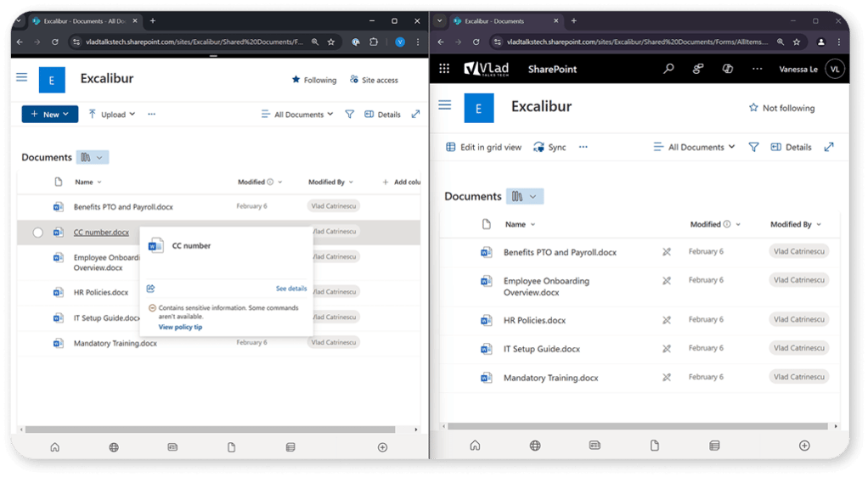Click Edit in grid view
This screenshot has height=477, width=868.
coord(484,147)
